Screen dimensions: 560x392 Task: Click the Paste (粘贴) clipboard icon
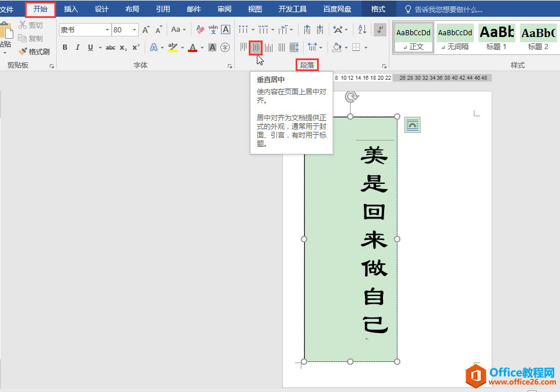pos(6,31)
